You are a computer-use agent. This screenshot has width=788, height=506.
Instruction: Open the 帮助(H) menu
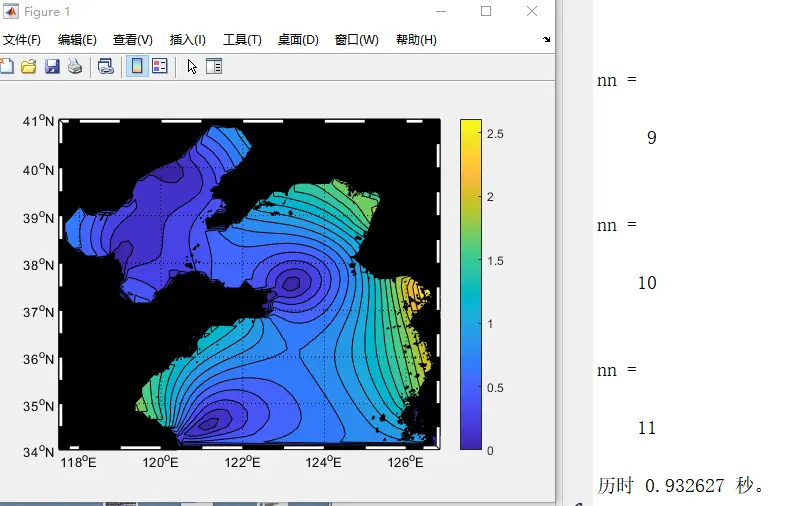tap(416, 40)
